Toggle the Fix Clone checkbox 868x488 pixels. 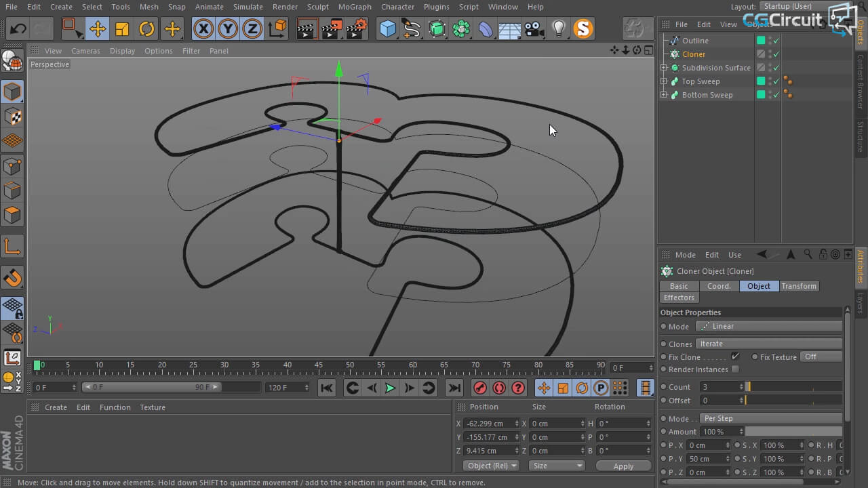click(735, 357)
